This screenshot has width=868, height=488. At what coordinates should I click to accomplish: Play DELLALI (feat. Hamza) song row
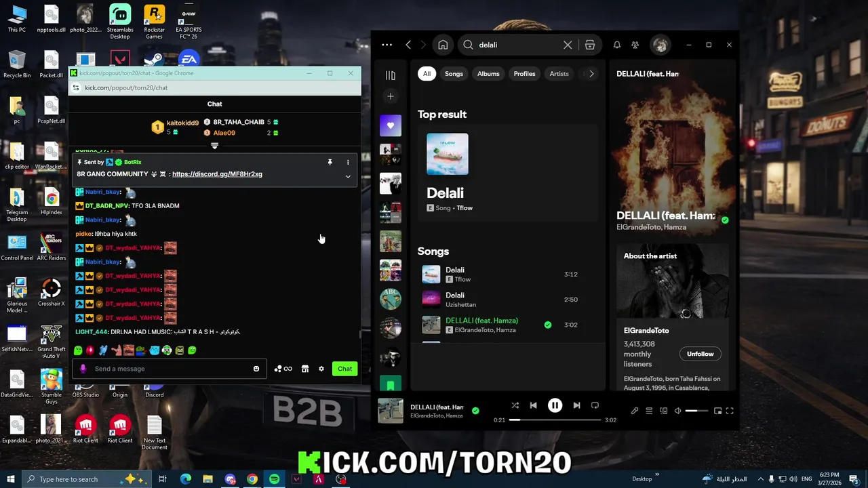[508, 325]
